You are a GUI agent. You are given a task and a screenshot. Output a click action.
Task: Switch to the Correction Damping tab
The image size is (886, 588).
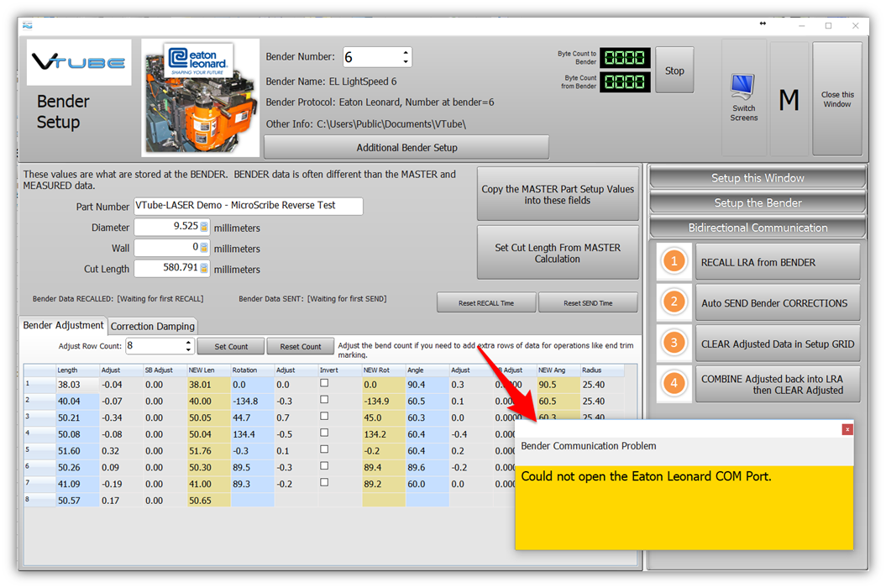[x=153, y=326]
